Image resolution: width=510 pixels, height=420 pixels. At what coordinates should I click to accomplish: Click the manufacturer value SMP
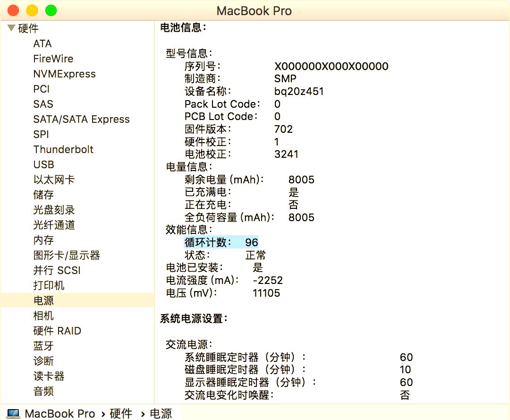point(285,78)
